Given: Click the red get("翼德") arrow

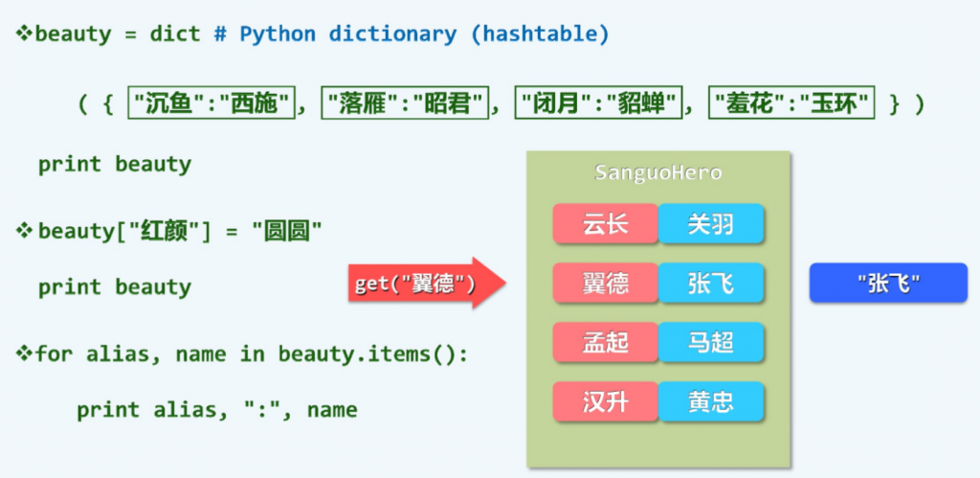Looking at the screenshot, I should point(422,283).
